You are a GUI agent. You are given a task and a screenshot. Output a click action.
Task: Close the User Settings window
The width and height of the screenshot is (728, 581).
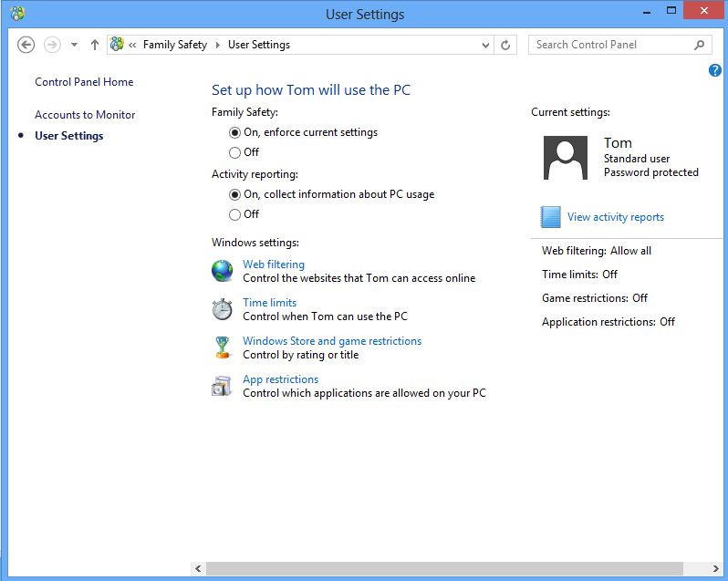tap(704, 11)
